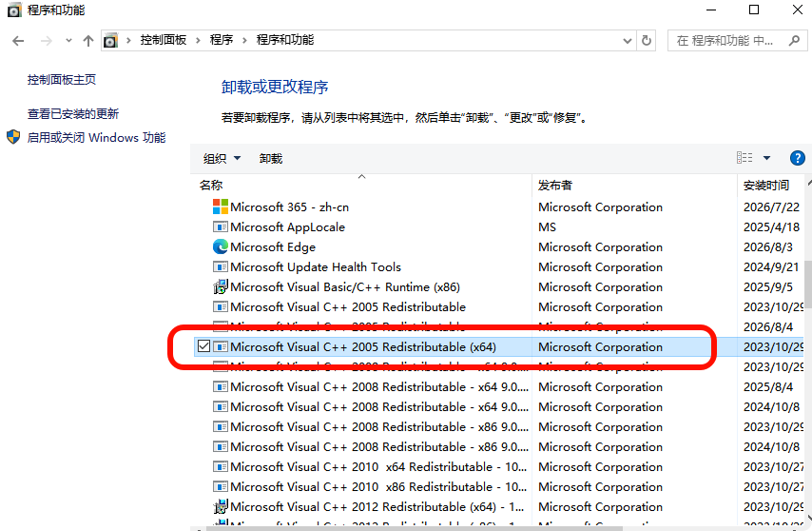Sort by 安装时间 column header
812x531 pixels.
coord(766,185)
